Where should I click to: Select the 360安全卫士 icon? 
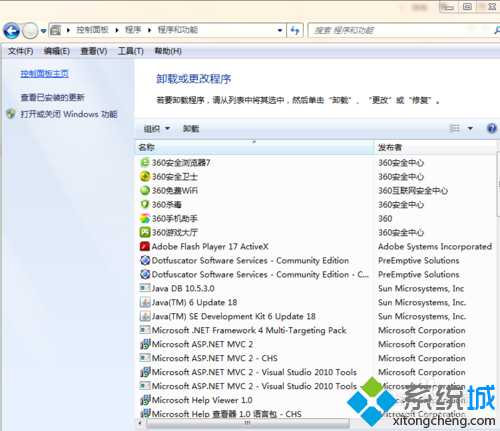point(145,176)
